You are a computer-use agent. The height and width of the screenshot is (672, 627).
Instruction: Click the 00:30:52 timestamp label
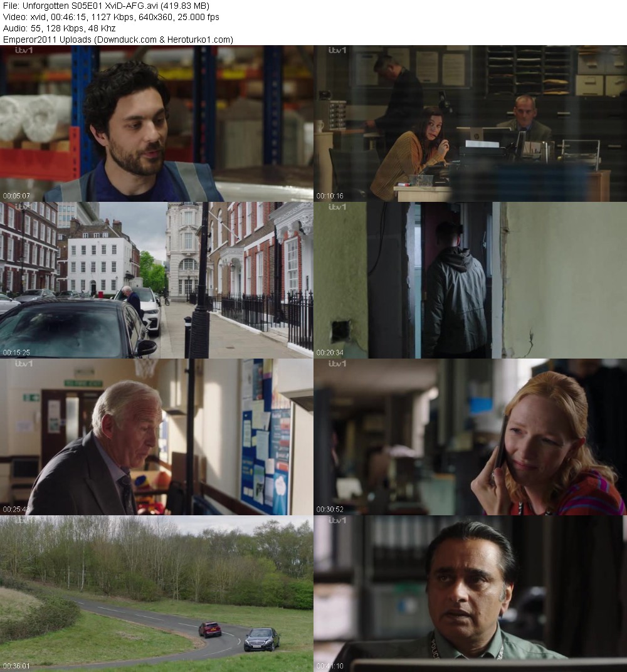click(x=330, y=510)
